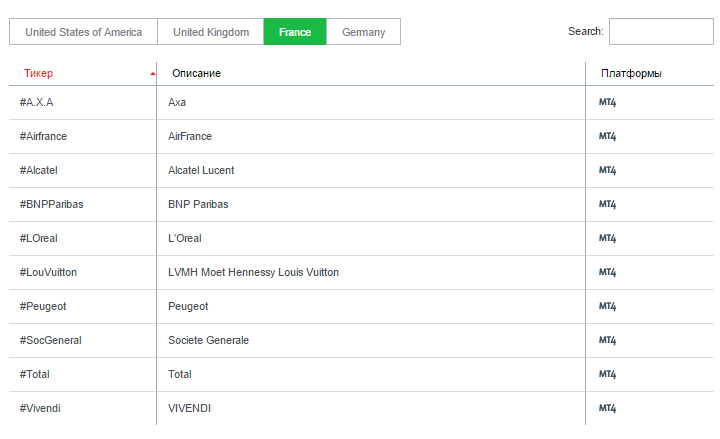Image resolution: width=720 pixels, height=439 pixels.
Task: Click description Alcatel Lucent
Action: pyautogui.click(x=201, y=170)
